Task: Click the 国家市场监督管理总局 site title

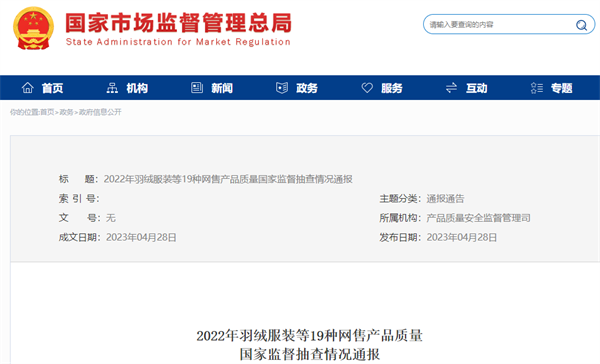Action: (x=178, y=23)
